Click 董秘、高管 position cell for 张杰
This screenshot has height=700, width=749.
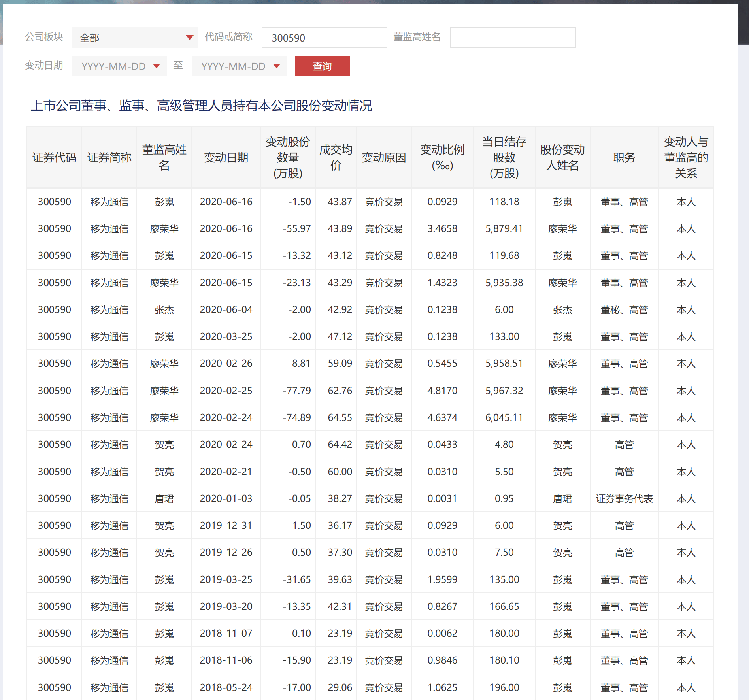click(624, 309)
